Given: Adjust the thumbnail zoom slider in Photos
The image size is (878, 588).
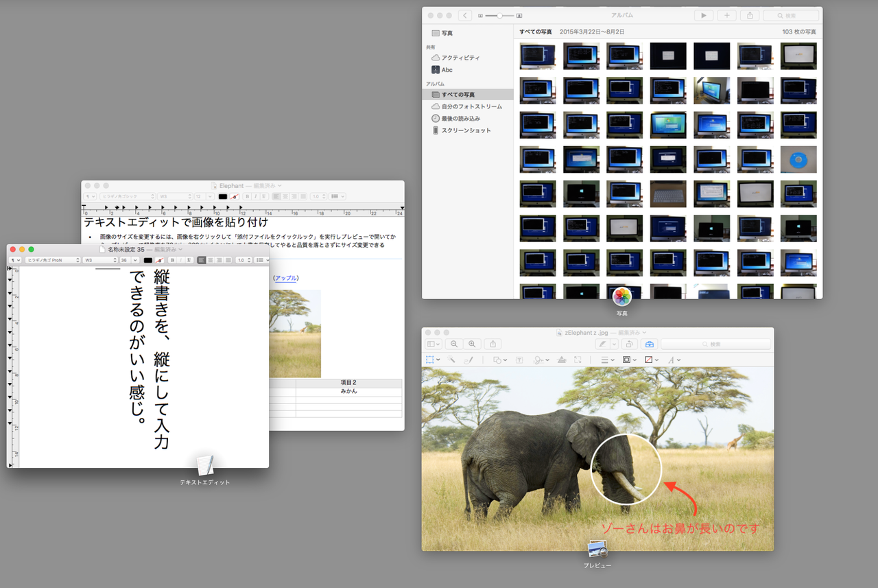Looking at the screenshot, I should pos(500,15).
